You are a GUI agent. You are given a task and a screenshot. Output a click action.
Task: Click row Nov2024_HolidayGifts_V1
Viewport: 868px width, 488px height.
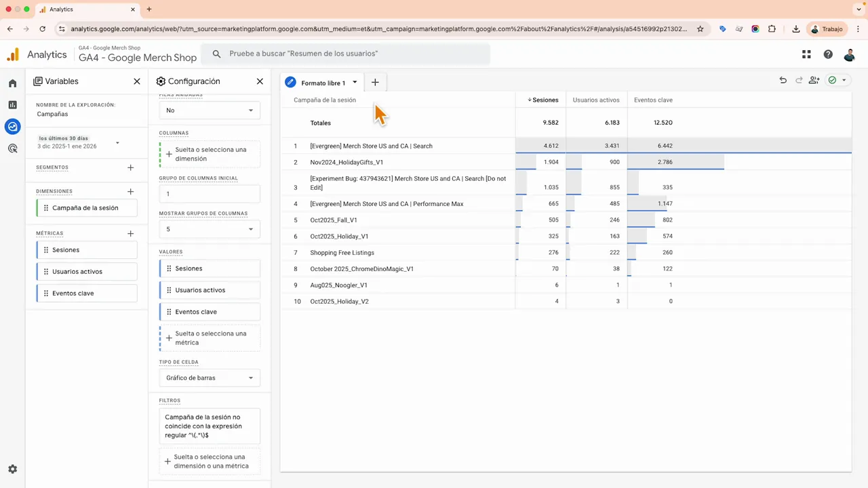click(566, 163)
